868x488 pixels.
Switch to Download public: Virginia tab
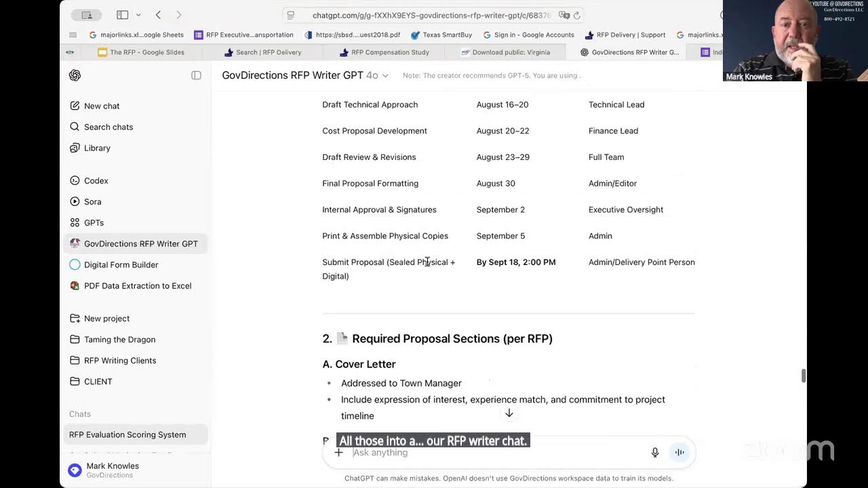tap(505, 52)
